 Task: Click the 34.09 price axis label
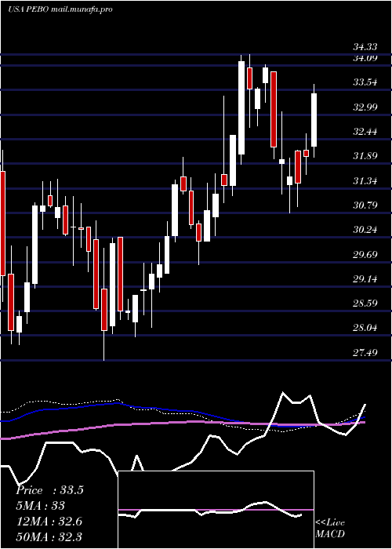coord(365,58)
